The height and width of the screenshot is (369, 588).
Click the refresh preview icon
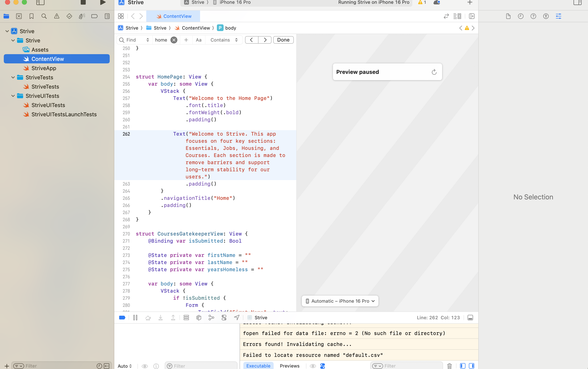[434, 72]
